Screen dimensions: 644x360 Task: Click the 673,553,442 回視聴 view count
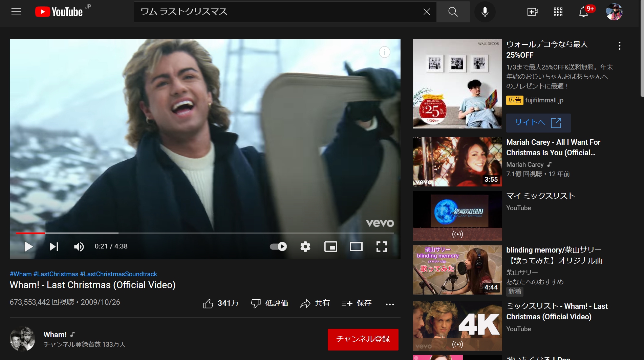[x=42, y=302]
